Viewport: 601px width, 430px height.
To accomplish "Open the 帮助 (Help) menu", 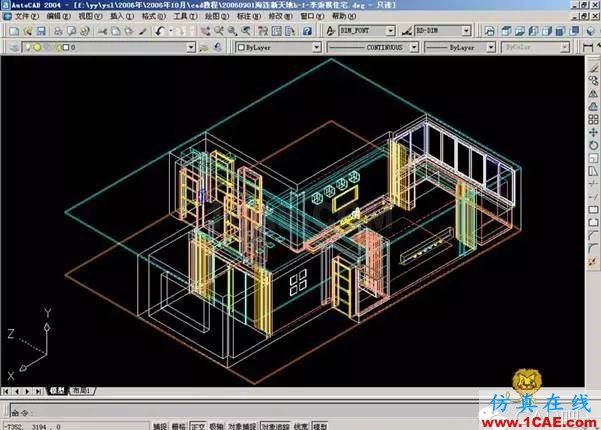I will tap(344, 16).
